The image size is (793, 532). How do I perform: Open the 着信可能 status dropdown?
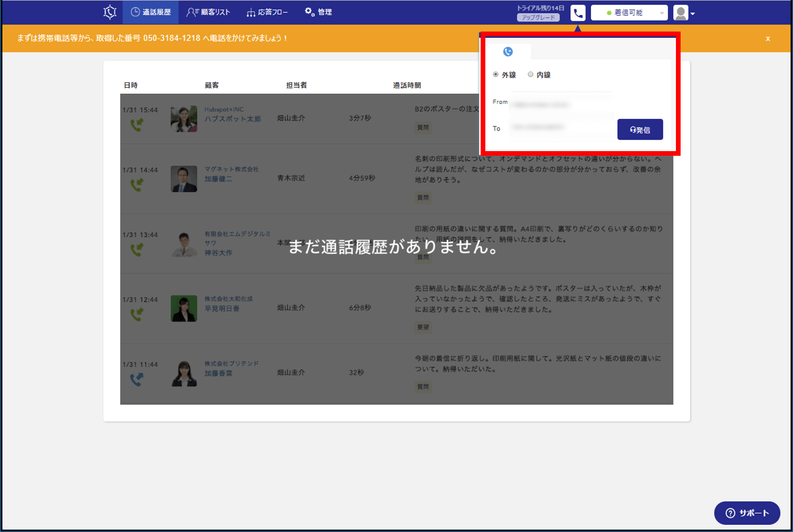coord(629,13)
